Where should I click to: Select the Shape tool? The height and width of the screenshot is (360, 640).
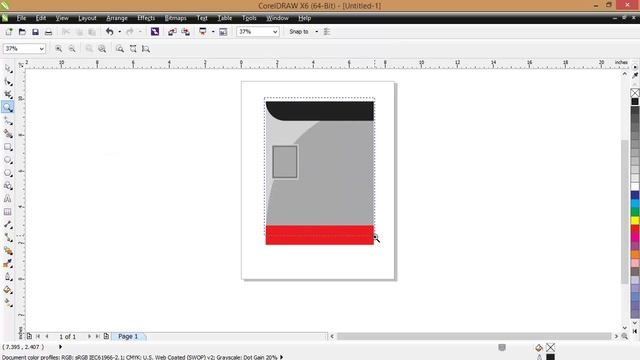[8, 82]
